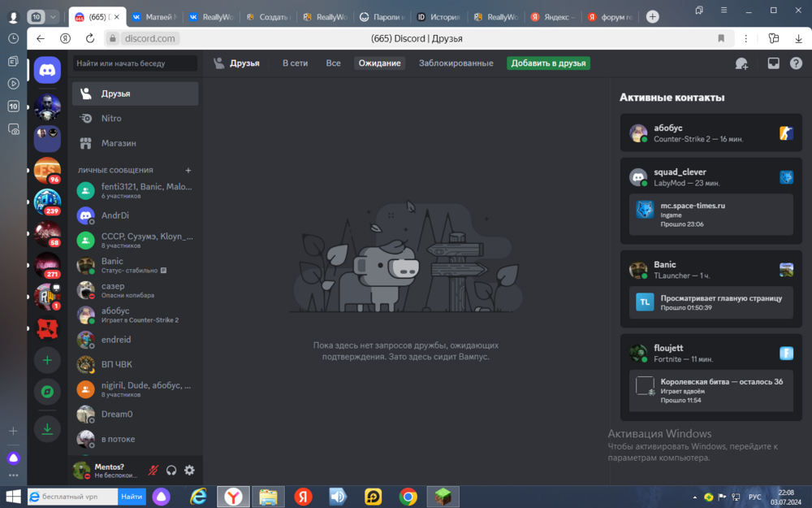Bookmark this page icon
This screenshot has height=508, width=812.
click(721, 38)
